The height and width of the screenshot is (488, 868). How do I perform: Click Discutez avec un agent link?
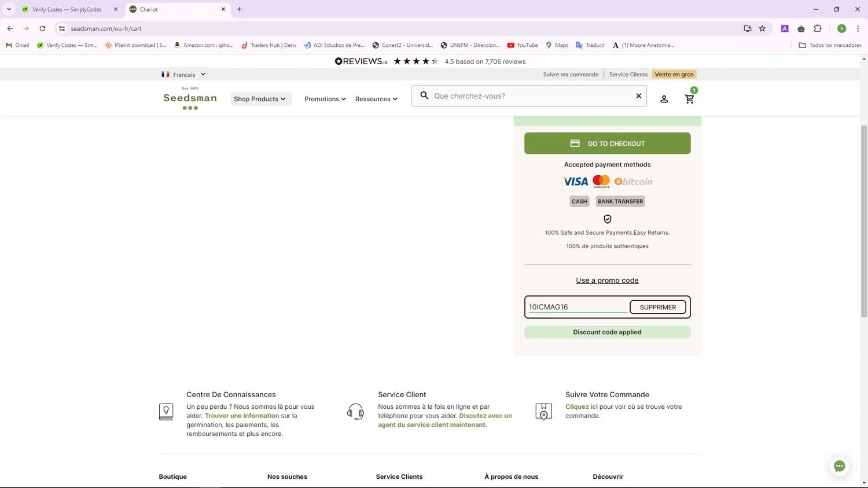(x=445, y=420)
